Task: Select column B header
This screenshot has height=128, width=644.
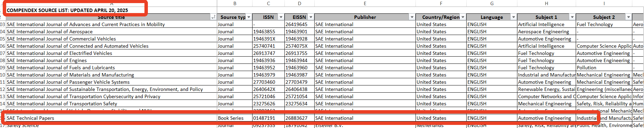Action: point(235,3)
